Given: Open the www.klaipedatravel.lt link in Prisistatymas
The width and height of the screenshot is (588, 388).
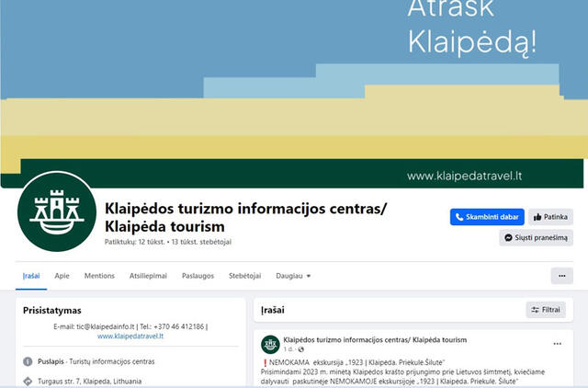Looking at the screenshot, I should click(x=130, y=337).
